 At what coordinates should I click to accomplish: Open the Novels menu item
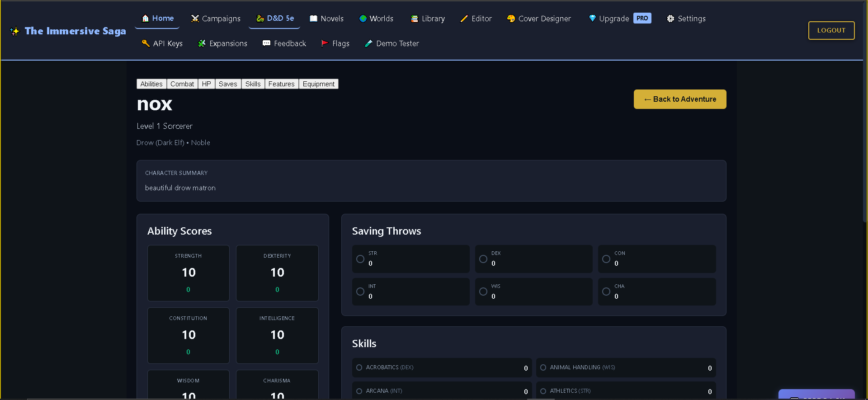[326, 19]
